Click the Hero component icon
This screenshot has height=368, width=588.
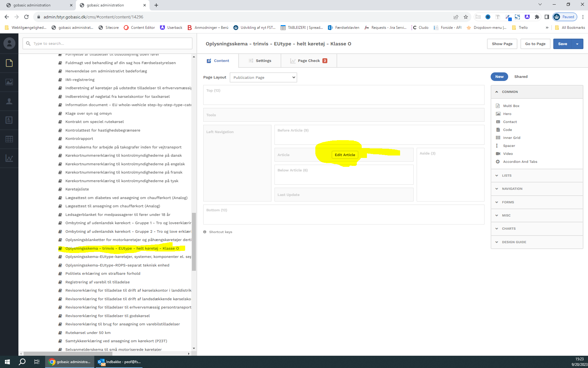point(498,114)
